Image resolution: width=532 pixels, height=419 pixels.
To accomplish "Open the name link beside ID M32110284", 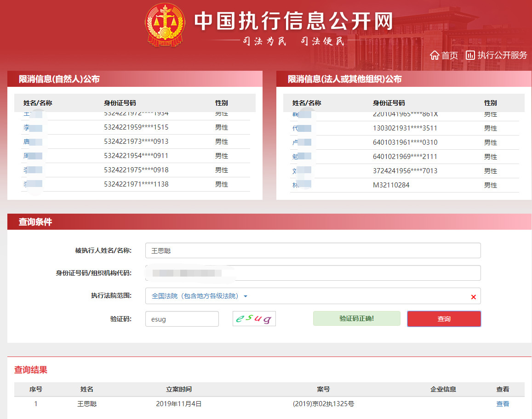I will point(302,186).
